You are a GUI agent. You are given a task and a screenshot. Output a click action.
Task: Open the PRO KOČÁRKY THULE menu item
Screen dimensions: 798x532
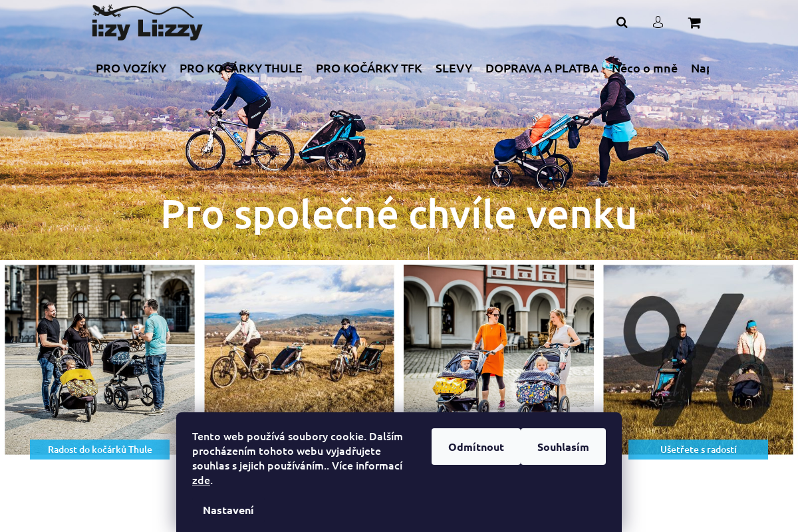click(241, 68)
